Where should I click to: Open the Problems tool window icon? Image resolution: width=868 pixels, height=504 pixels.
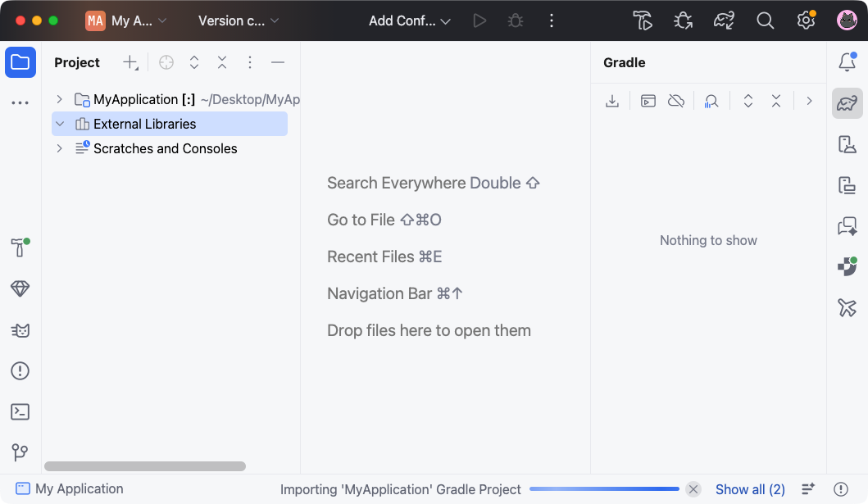(20, 371)
